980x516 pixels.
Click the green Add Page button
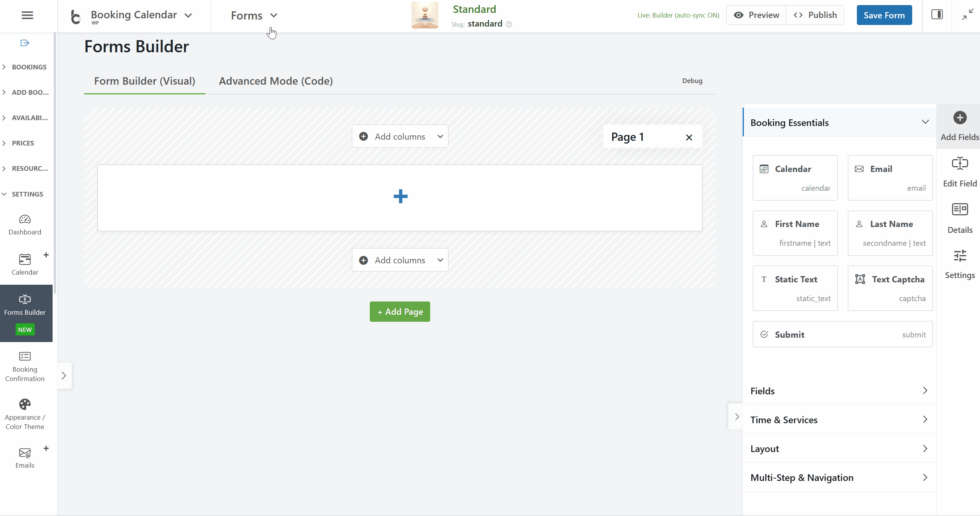(400, 312)
